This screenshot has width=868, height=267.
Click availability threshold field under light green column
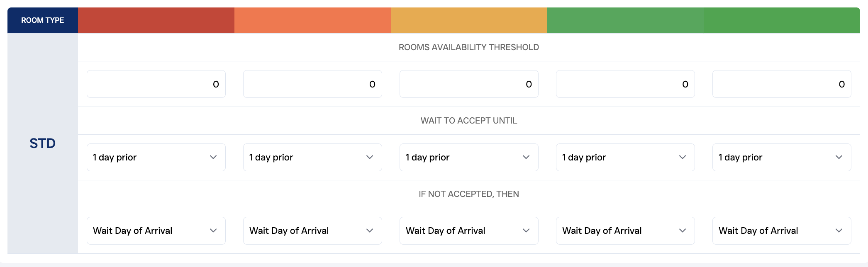coord(625,84)
